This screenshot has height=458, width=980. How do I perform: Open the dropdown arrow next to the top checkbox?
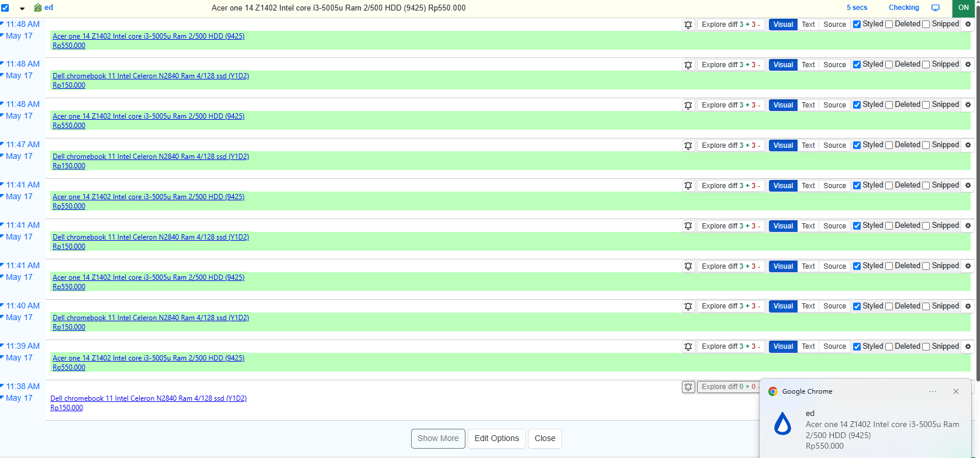click(22, 9)
